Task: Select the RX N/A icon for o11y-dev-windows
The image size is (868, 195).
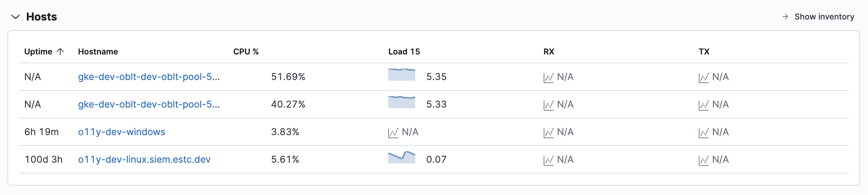Action: [549, 132]
